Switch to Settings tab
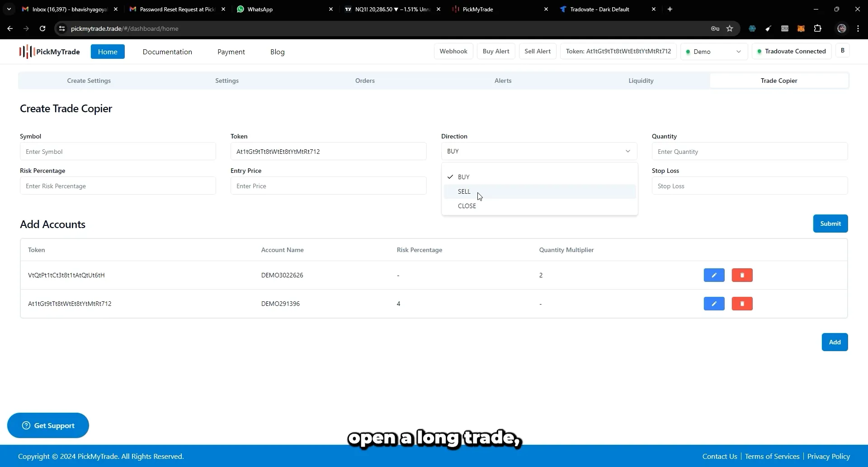The height and width of the screenshot is (467, 868). click(x=227, y=81)
